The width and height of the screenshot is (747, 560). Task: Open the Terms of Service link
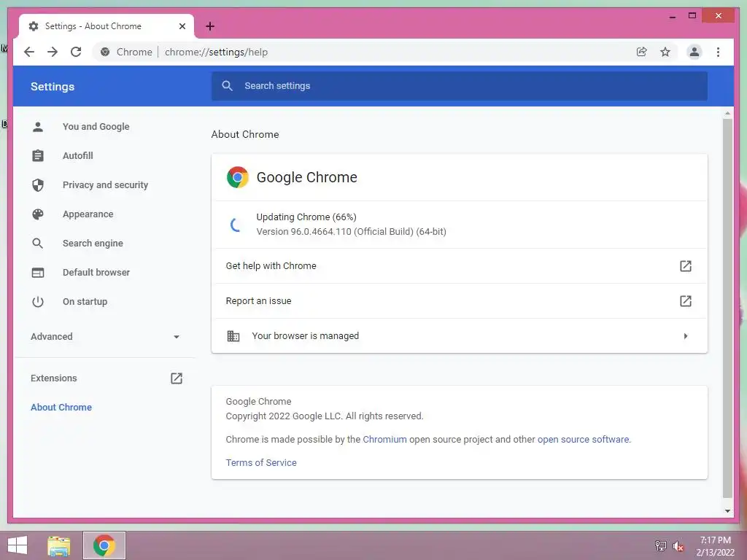[261, 463]
